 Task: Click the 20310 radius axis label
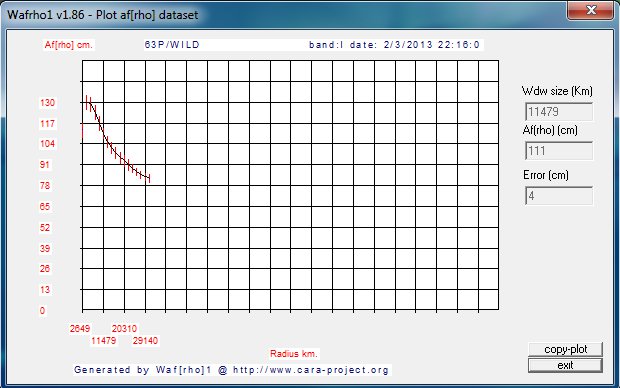click(124, 329)
